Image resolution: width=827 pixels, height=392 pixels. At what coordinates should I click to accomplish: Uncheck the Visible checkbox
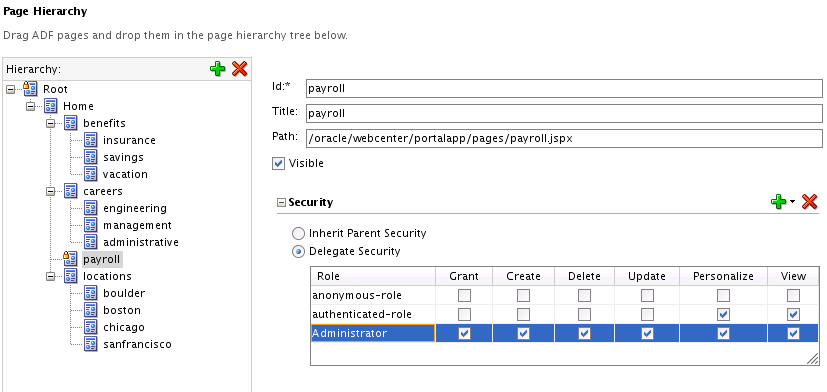point(278,164)
